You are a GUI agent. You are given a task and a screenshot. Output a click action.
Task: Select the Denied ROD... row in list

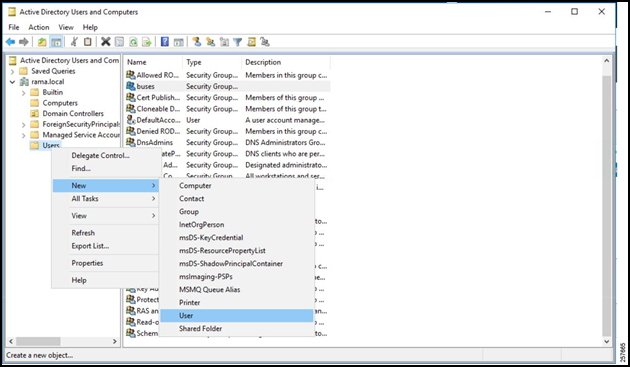pyautogui.click(x=227, y=131)
